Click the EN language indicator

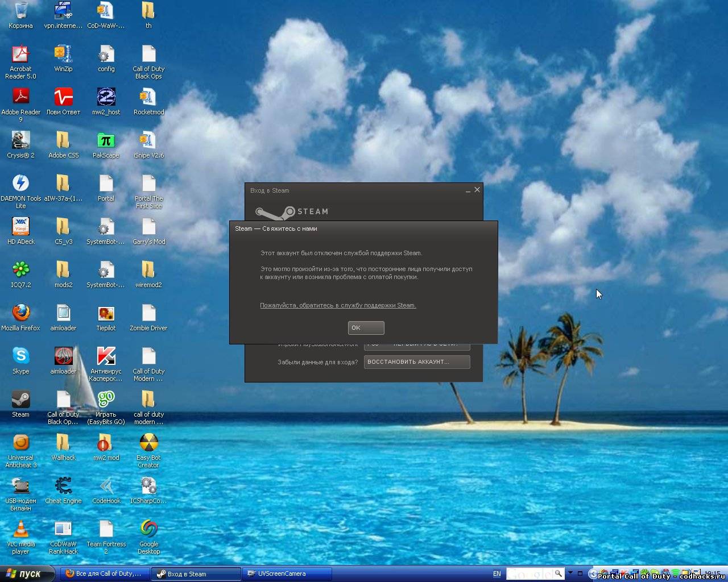(x=497, y=574)
